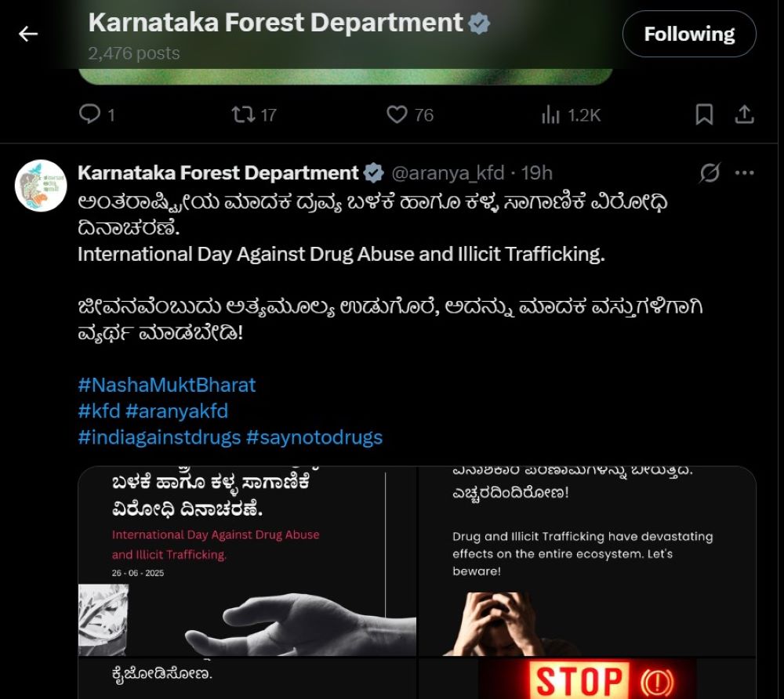Bookmark the post with the bookmark icon
The width and height of the screenshot is (784, 699).
704,114
